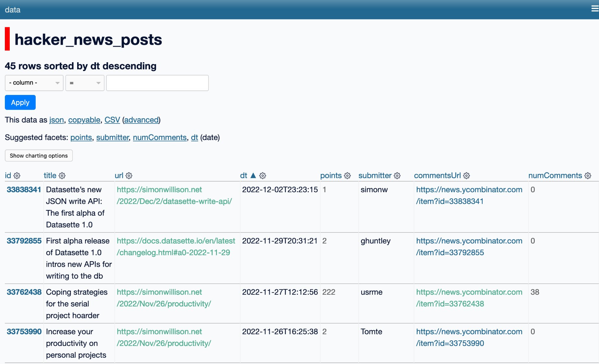This screenshot has width=599, height=364.
Task: Open column options for submitter
Action: (x=397, y=175)
